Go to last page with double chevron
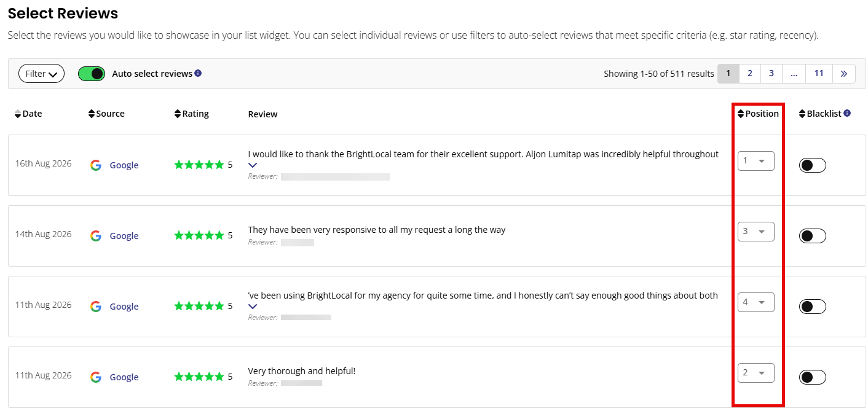This screenshot has width=868, height=411. (844, 74)
